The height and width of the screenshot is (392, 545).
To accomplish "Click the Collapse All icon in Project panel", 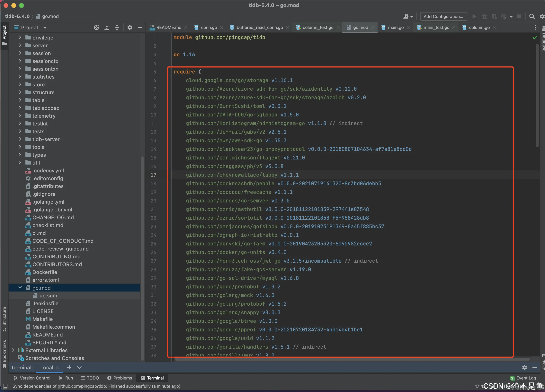I will (117, 27).
